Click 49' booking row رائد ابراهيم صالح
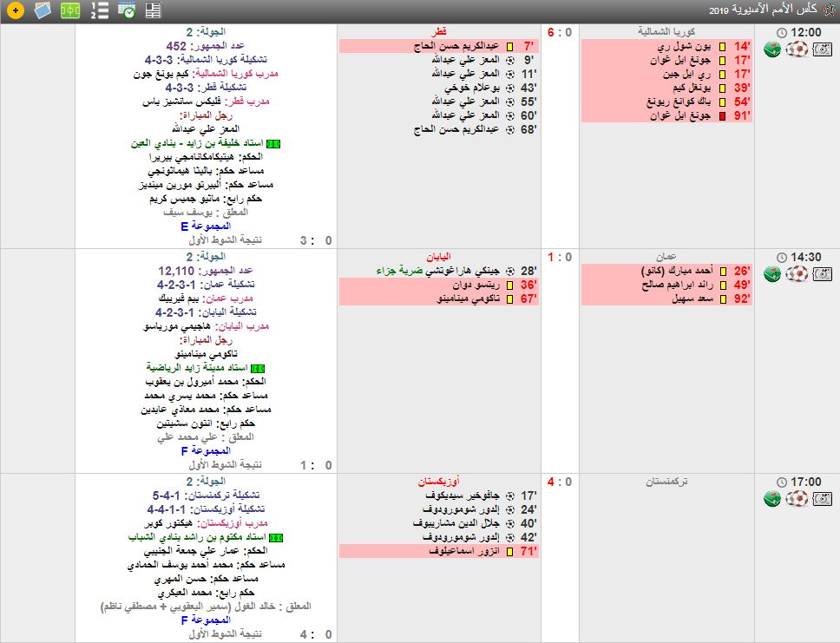Viewport: 840px width, 643px height. coord(666,285)
